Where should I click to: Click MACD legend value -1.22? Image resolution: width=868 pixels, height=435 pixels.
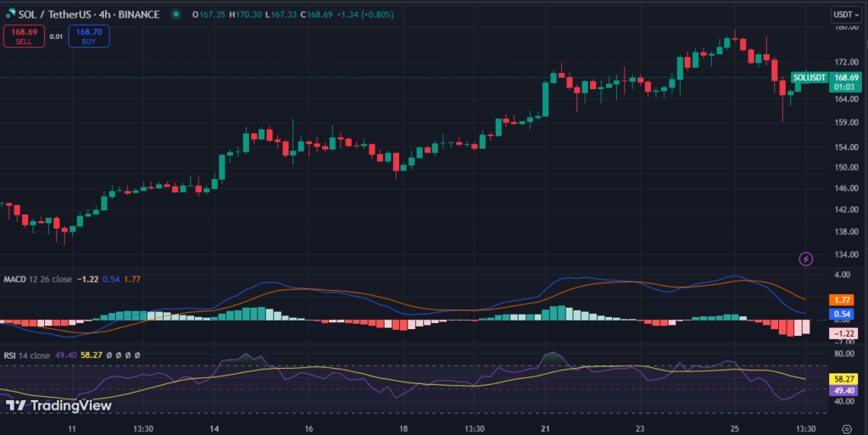pyautogui.click(x=87, y=279)
